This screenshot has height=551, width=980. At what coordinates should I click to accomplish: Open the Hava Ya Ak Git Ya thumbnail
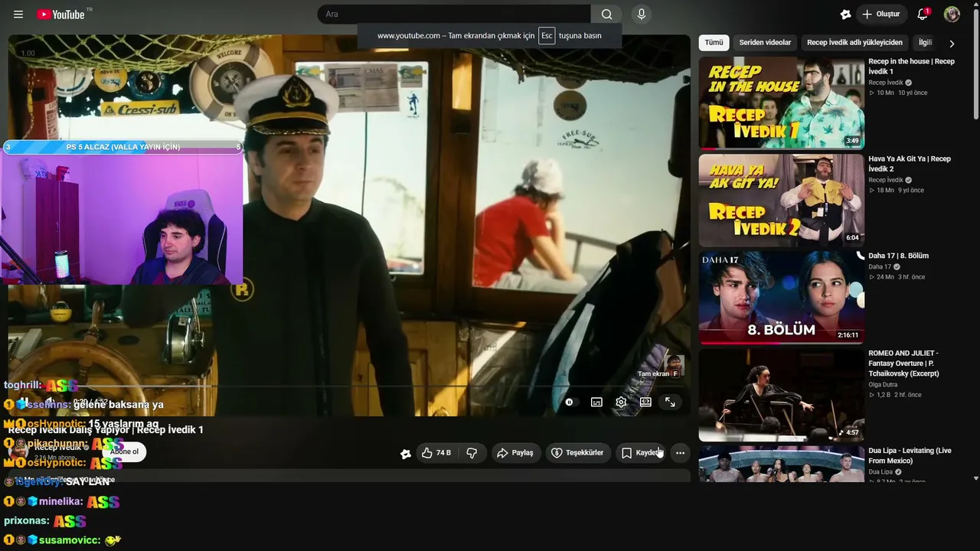781,201
